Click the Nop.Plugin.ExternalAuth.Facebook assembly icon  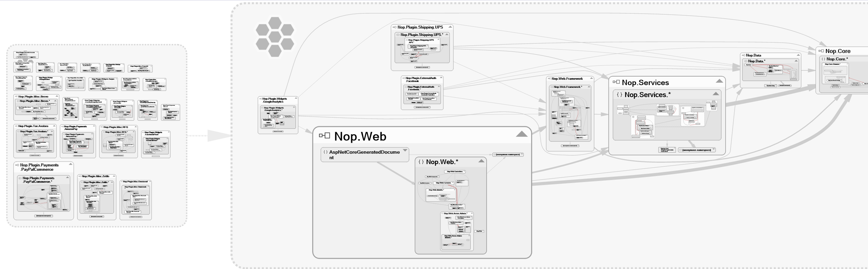pos(404,78)
